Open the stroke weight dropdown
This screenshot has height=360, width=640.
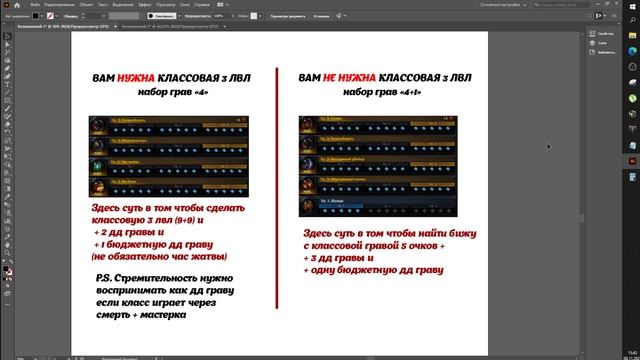[x=103, y=16]
